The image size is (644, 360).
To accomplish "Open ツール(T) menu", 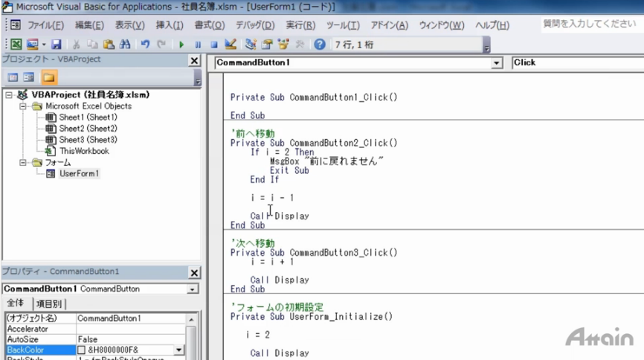I will click(x=343, y=25).
